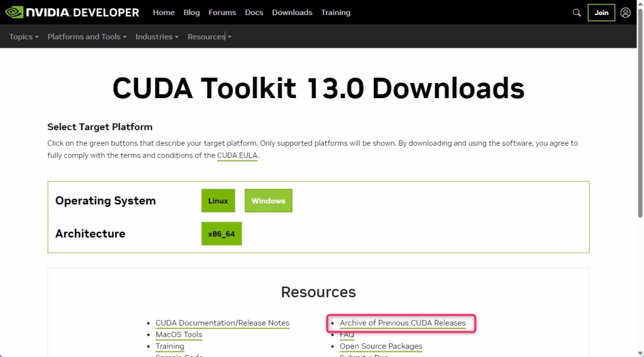Open CUDA Documentation/Release Notes link
This screenshot has width=644, height=357.
coord(222,323)
